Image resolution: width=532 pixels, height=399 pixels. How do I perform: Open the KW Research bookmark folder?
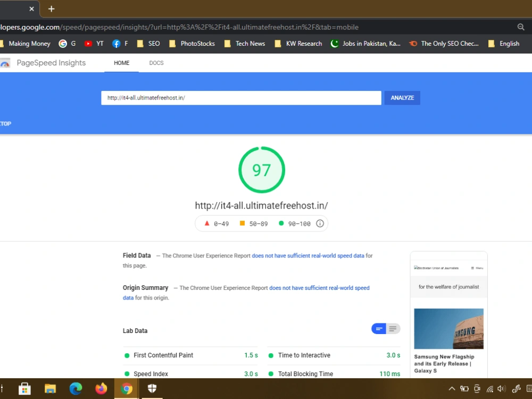(x=298, y=44)
